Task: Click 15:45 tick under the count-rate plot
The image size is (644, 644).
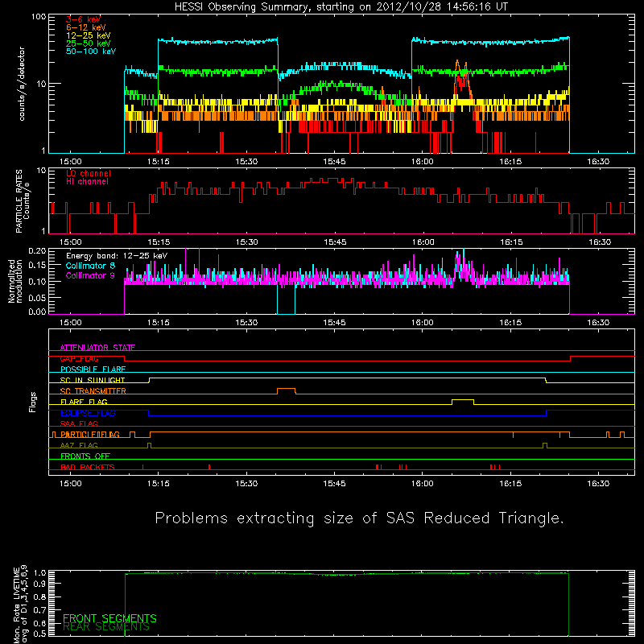Action: pyautogui.click(x=334, y=162)
